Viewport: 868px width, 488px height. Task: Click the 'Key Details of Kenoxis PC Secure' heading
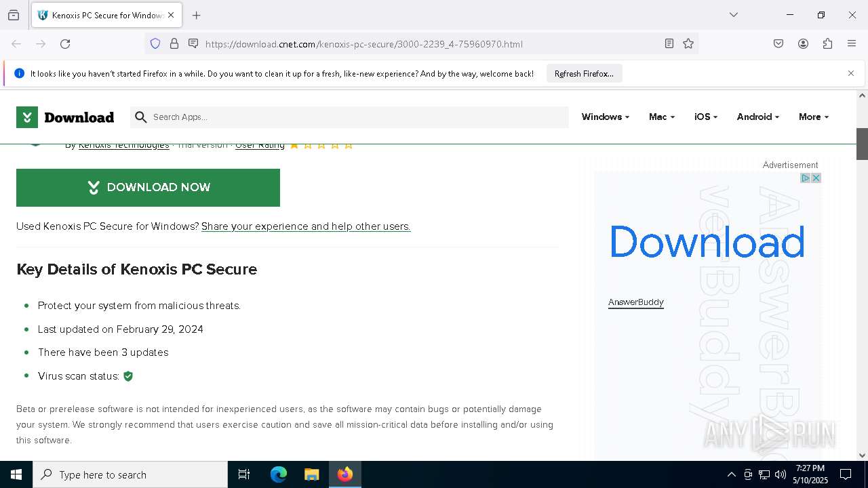[136, 269]
